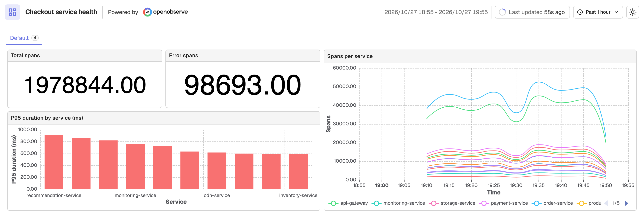Click the 60000.00 y-axis label

pos(344,68)
